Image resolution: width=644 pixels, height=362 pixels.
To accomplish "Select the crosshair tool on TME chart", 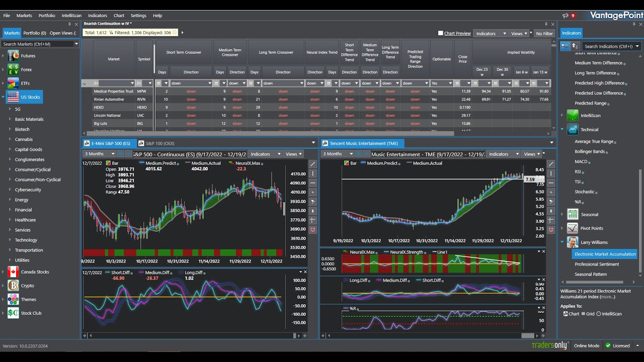I will click(550, 220).
